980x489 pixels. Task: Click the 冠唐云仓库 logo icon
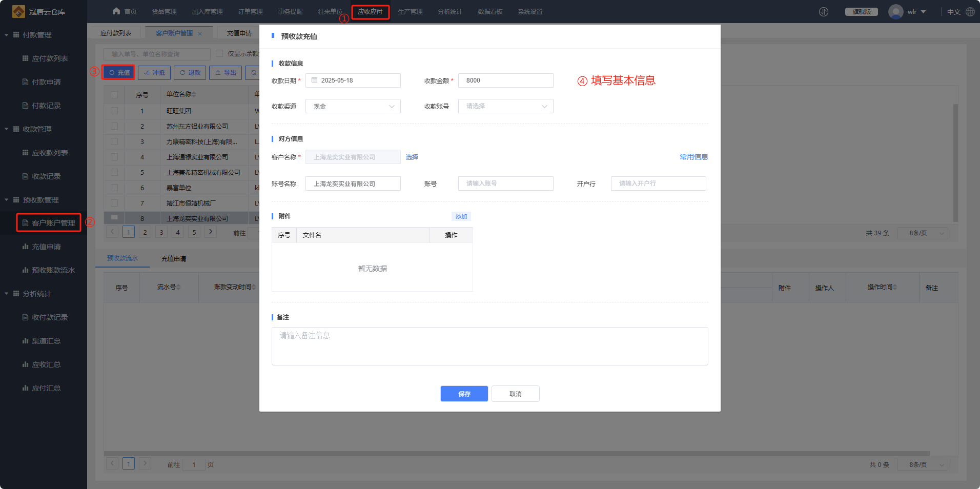click(18, 11)
